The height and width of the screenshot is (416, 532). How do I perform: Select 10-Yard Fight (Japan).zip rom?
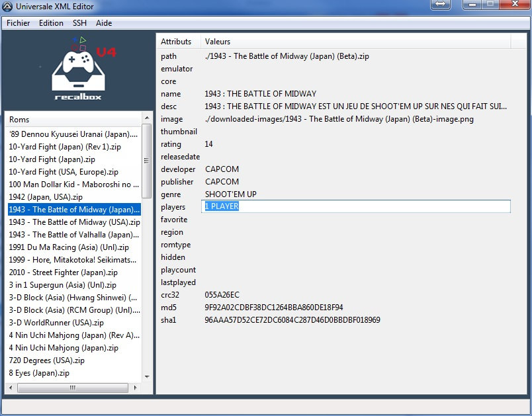[x=52, y=159]
